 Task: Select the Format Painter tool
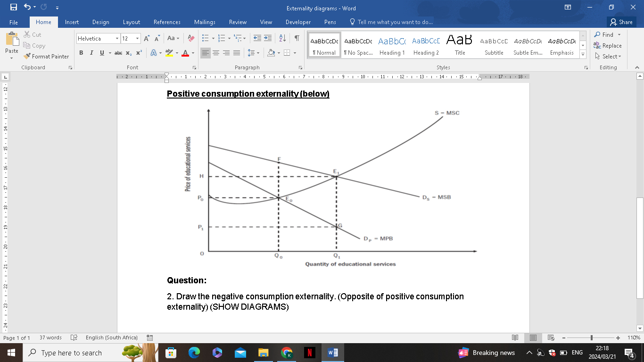pos(46,56)
